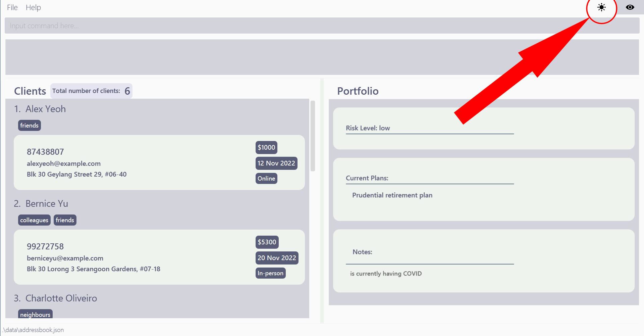Click the friends tag under Bernice Yu
The height and width of the screenshot is (336, 644).
coord(65,220)
